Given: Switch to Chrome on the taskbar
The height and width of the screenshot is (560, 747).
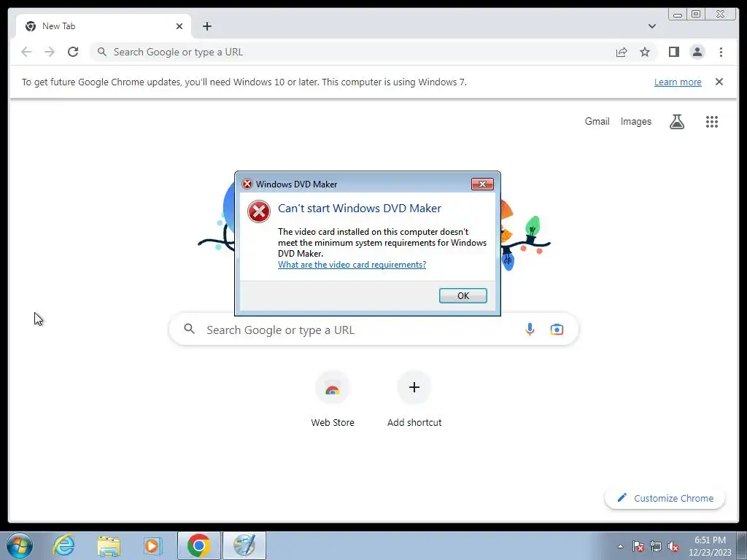Looking at the screenshot, I should point(198,545).
